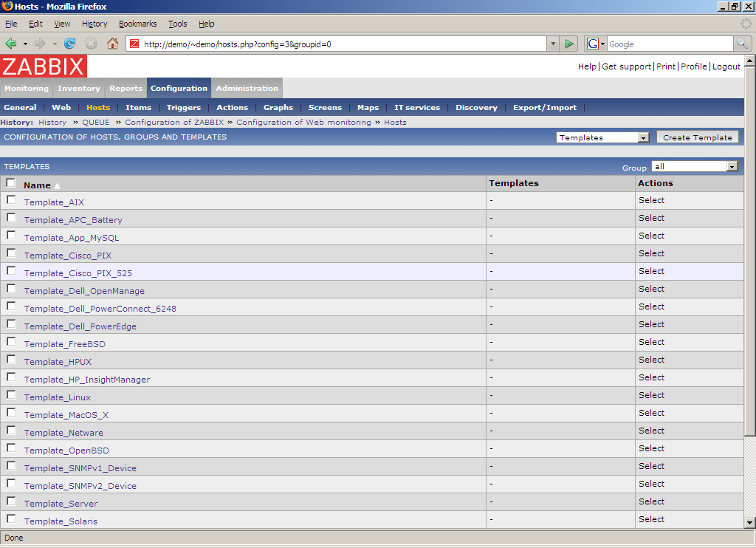This screenshot has height=548, width=756.
Task: Click the Profile link
Action: tap(694, 66)
